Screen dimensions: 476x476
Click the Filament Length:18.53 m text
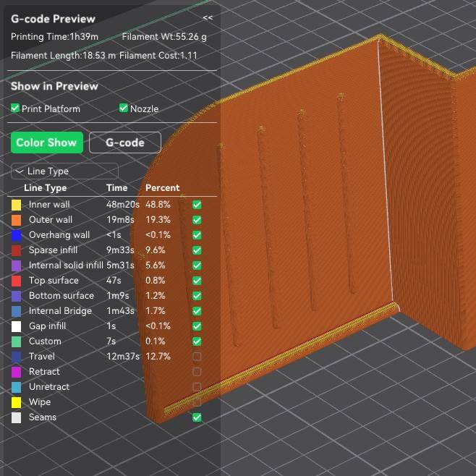pyautogui.click(x=63, y=56)
